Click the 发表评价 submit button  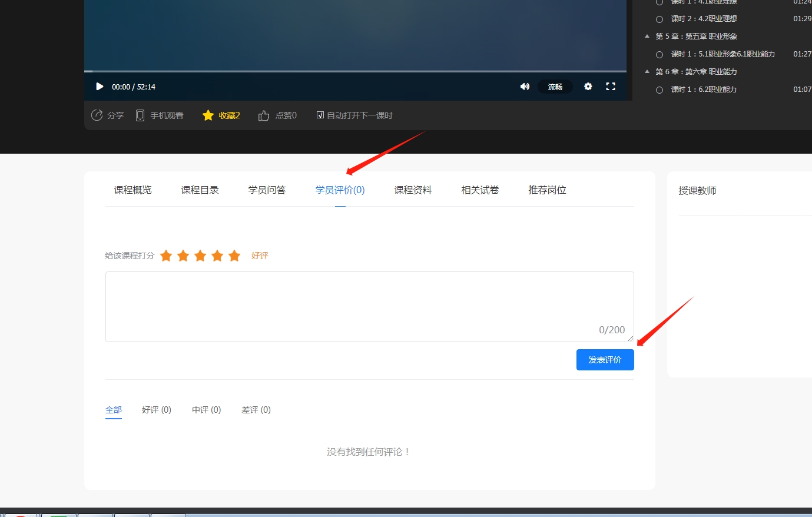click(x=605, y=360)
